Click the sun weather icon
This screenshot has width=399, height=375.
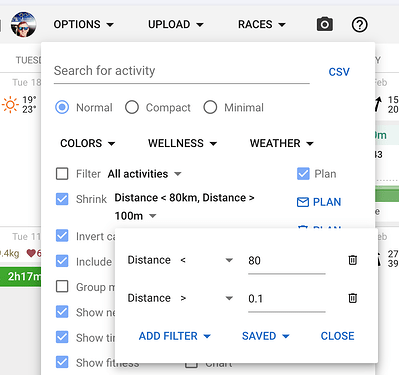coord(10,104)
